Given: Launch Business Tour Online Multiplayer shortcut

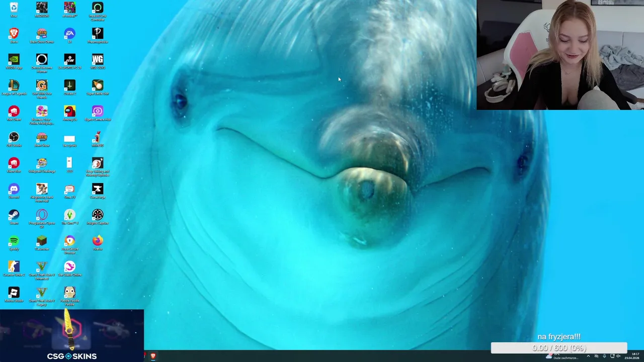Looking at the screenshot, I should tap(42, 115).
